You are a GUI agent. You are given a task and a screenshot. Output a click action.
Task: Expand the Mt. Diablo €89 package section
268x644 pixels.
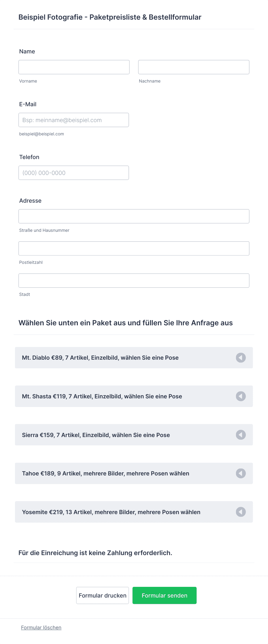pyautogui.click(x=134, y=358)
